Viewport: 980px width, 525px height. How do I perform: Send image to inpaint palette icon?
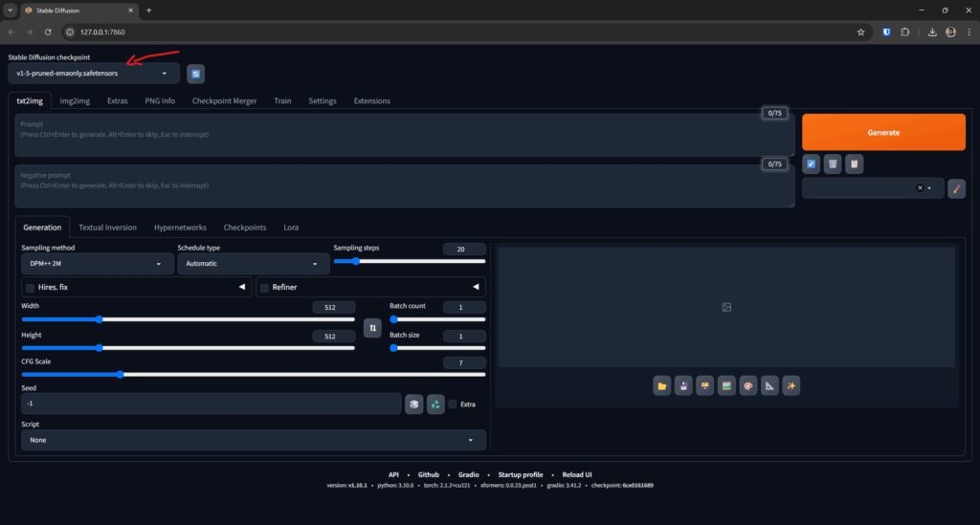(x=748, y=385)
